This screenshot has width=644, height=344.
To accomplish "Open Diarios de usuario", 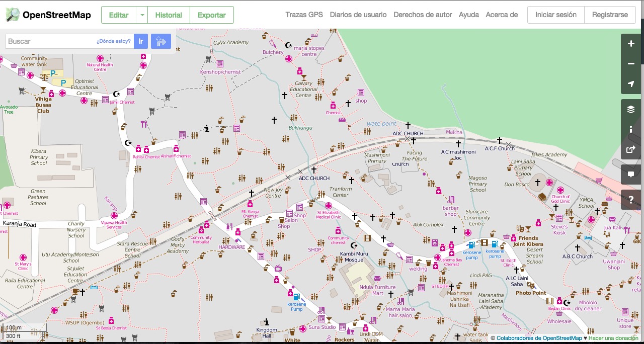I will 358,15.
